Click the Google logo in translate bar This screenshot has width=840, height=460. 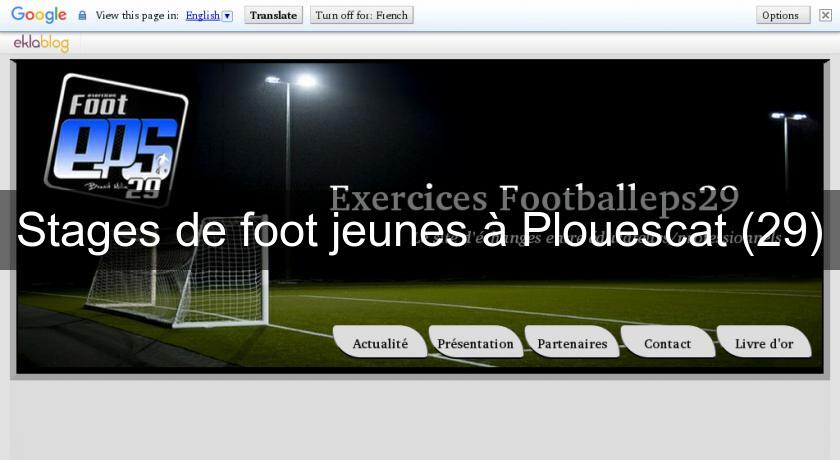[39, 15]
